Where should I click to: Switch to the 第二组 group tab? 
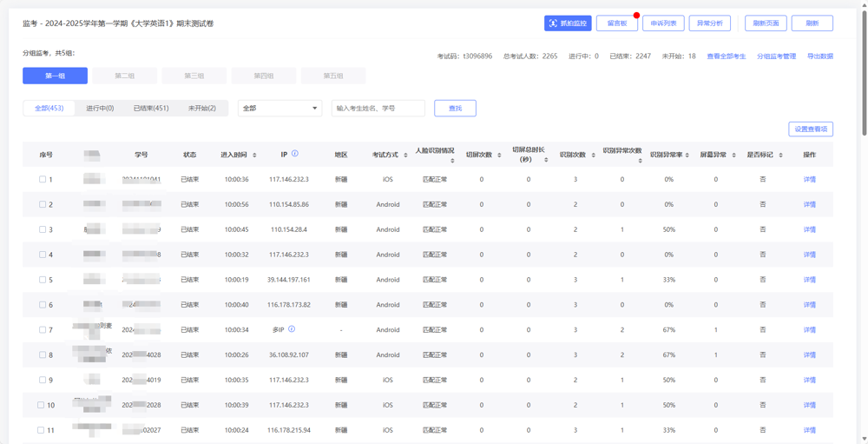pyautogui.click(x=124, y=76)
